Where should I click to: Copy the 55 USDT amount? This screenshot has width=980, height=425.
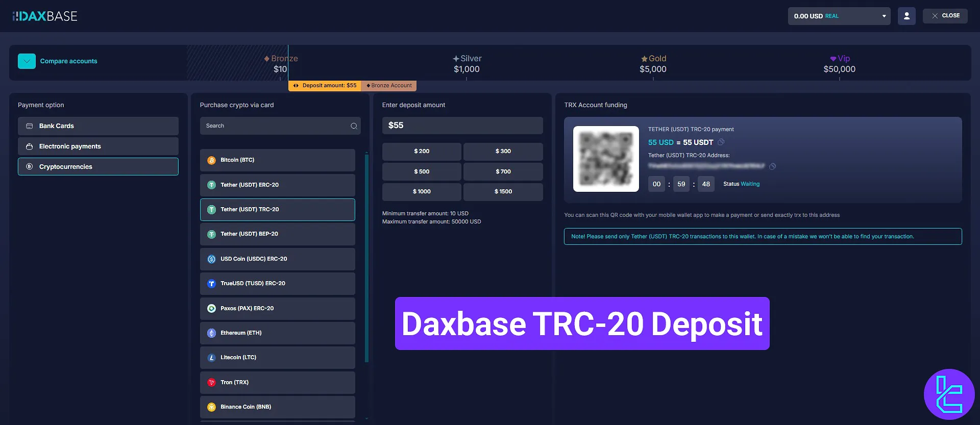[x=721, y=142]
